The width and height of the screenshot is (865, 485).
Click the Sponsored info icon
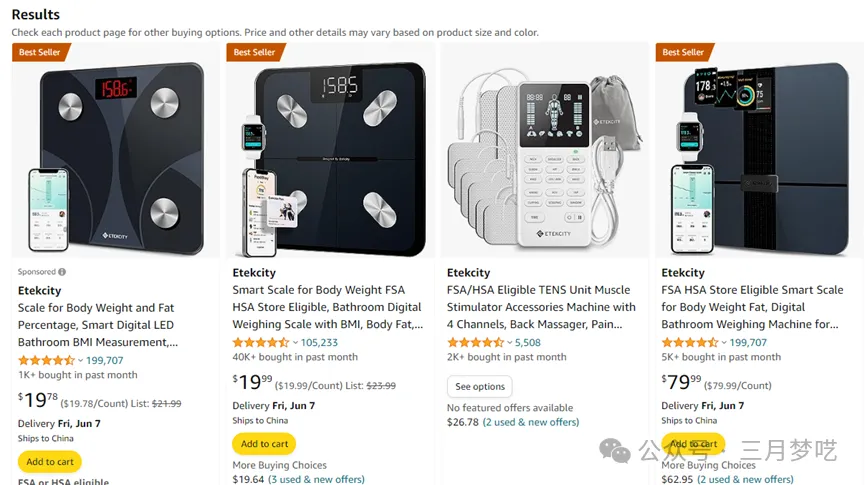62,272
